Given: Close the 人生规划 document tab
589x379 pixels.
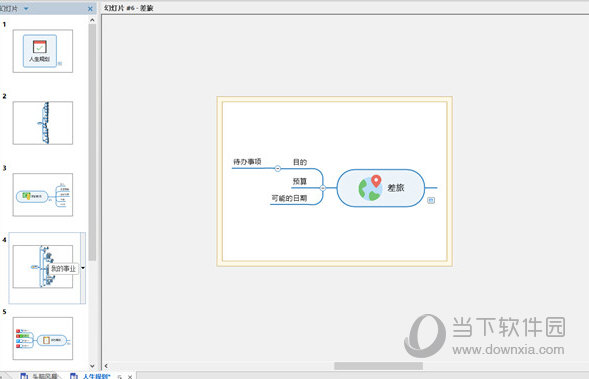Looking at the screenshot, I should 130,376.
